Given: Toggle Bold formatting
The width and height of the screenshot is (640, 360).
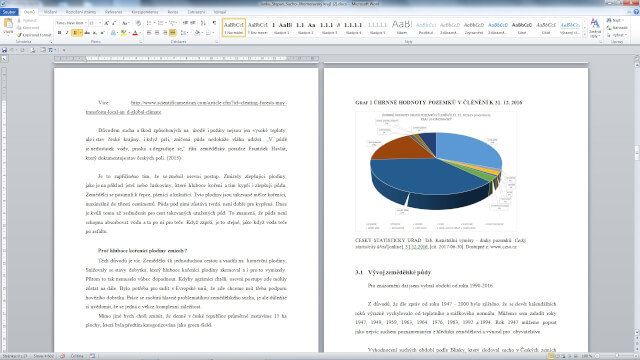Looking at the screenshot, I should (x=59, y=33).
